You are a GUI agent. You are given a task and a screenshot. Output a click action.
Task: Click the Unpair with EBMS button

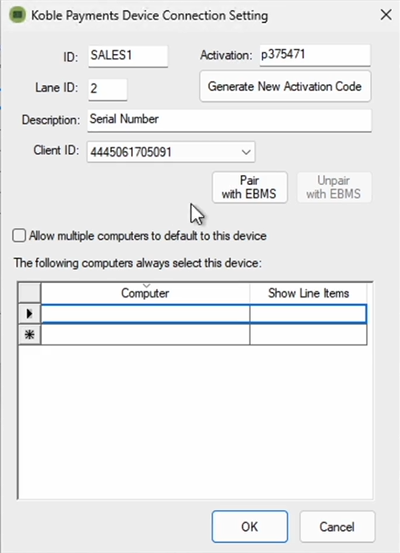(334, 187)
